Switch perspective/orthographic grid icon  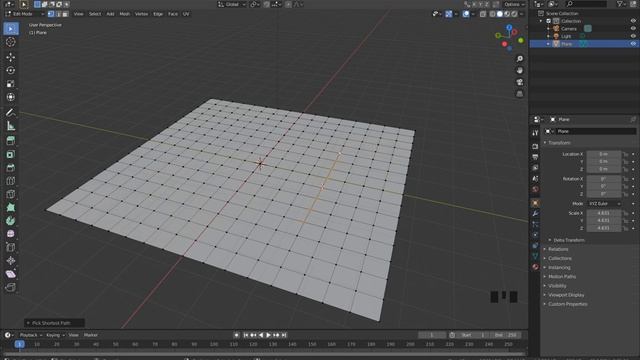pyautogui.click(x=520, y=94)
